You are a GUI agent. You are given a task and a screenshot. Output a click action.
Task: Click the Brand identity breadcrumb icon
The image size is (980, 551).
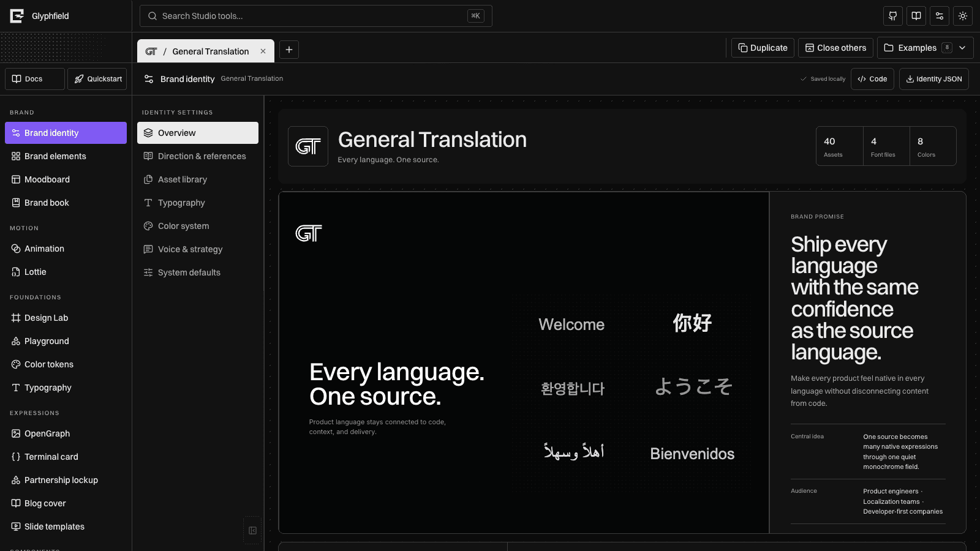[x=149, y=79]
